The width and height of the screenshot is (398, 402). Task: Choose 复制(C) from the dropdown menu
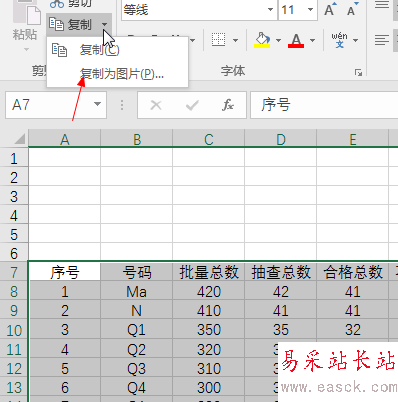117,50
